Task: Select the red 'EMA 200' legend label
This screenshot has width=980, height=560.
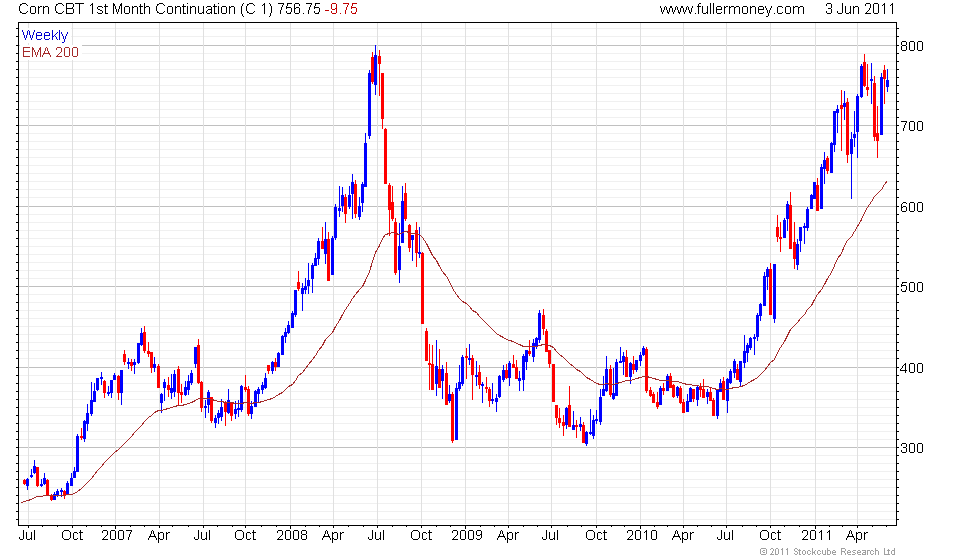Action: pos(50,52)
